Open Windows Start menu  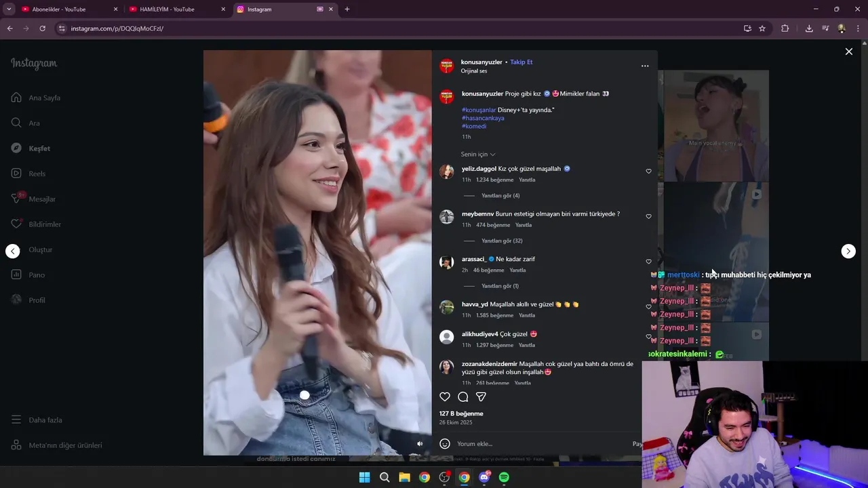[x=364, y=477]
